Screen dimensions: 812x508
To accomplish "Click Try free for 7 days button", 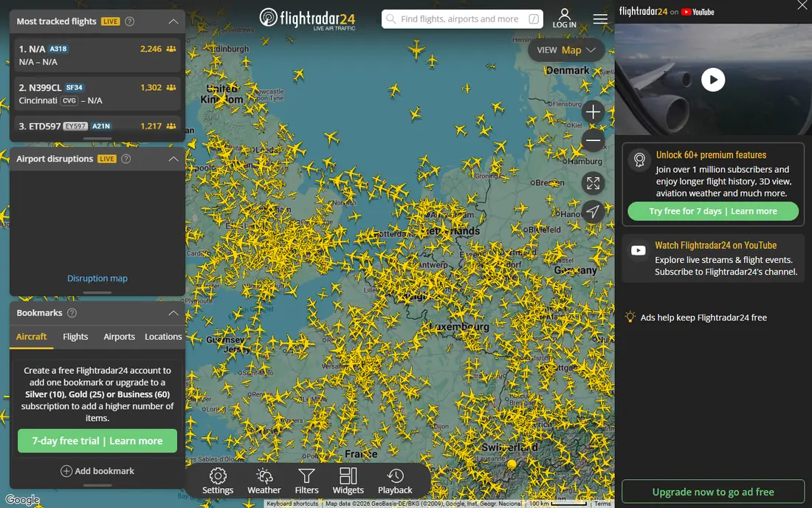I will (x=713, y=211).
